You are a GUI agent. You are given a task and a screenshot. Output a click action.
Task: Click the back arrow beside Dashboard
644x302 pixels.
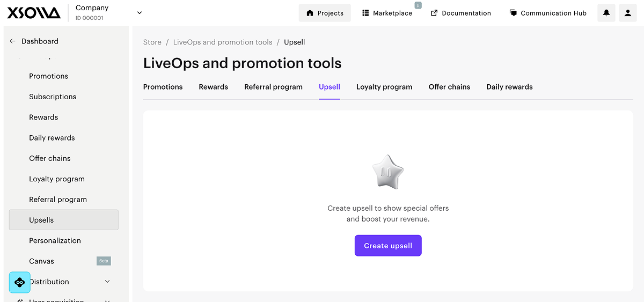coord(13,41)
